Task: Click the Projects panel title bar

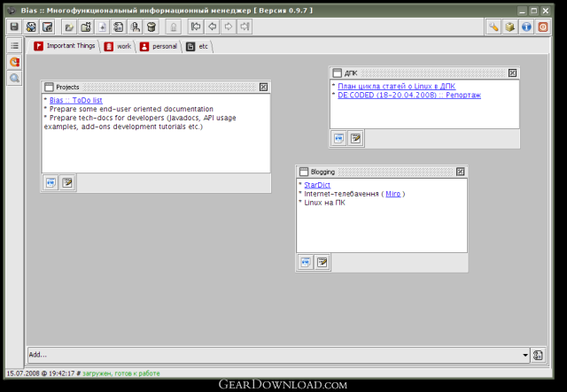Action: tap(156, 87)
